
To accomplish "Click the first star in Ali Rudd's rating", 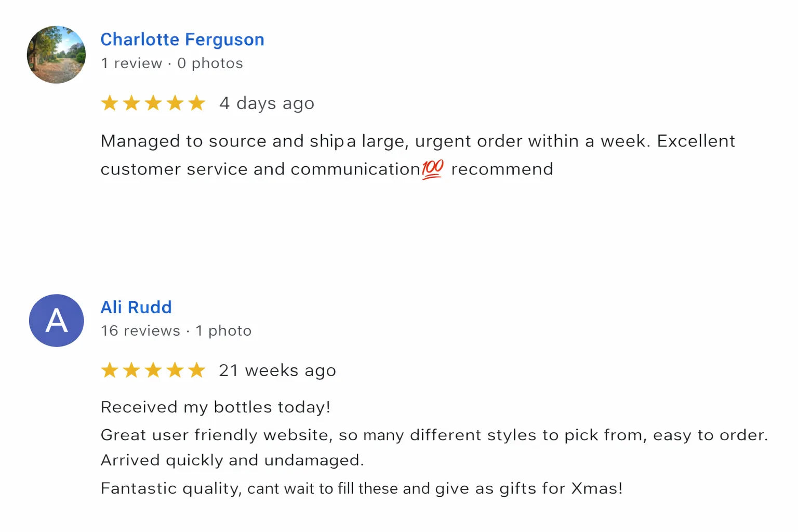I will click(110, 370).
